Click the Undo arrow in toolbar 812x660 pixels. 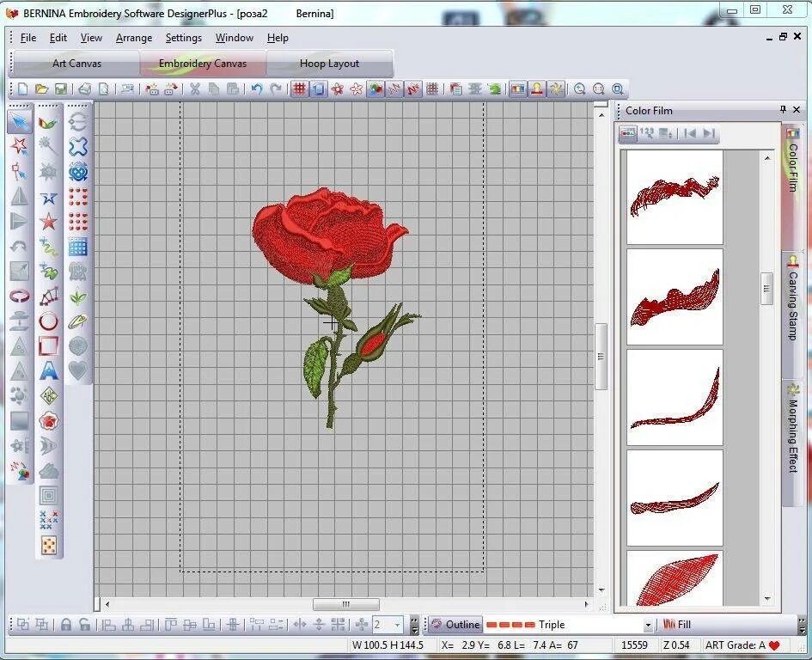256,89
